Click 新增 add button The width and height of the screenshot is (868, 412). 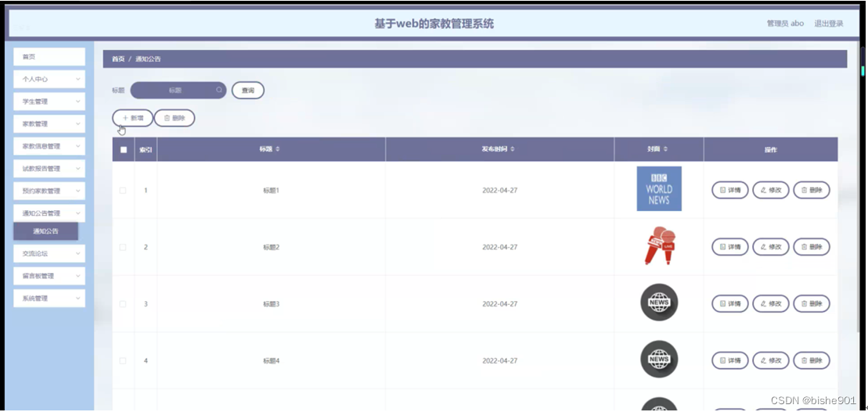pos(132,118)
